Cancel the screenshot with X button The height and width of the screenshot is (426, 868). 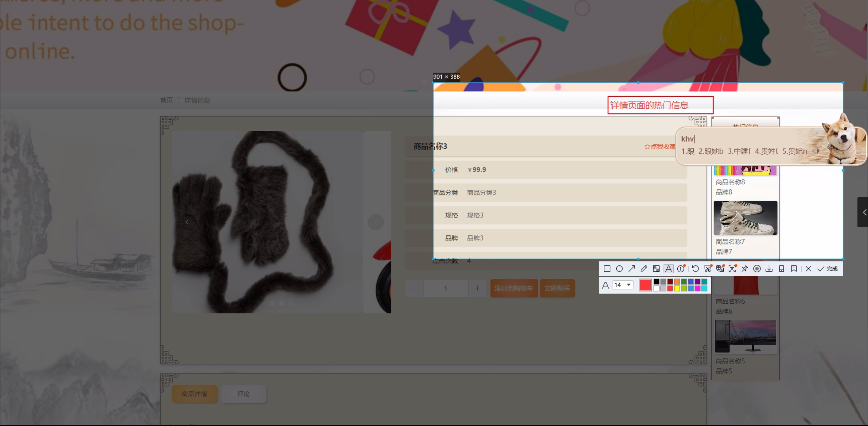tap(808, 269)
